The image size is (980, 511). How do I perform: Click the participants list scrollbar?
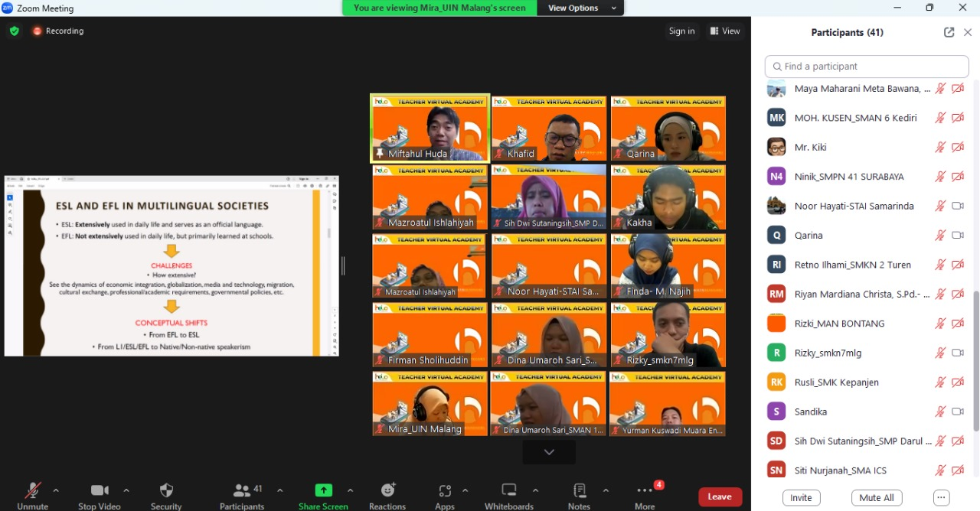[975, 360]
